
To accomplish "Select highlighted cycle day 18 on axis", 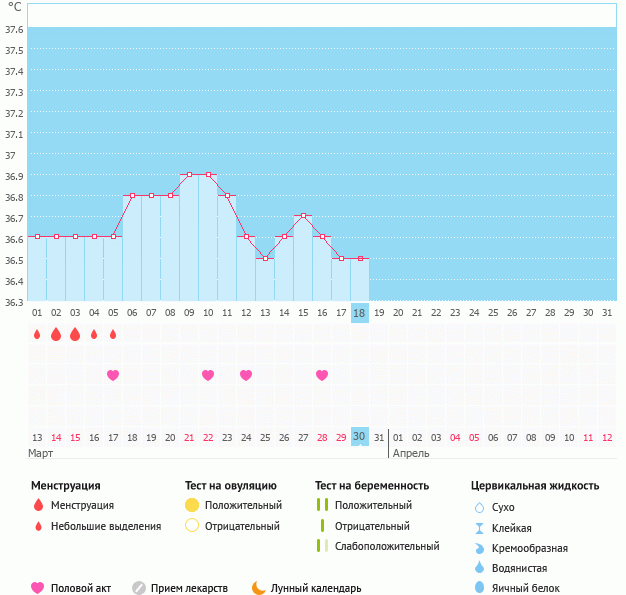I will pos(360,313).
